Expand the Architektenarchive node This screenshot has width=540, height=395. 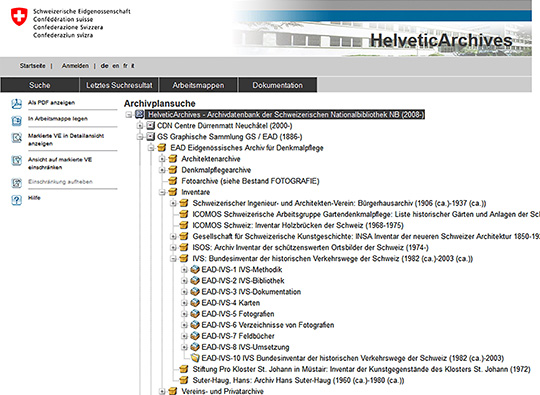162,159
